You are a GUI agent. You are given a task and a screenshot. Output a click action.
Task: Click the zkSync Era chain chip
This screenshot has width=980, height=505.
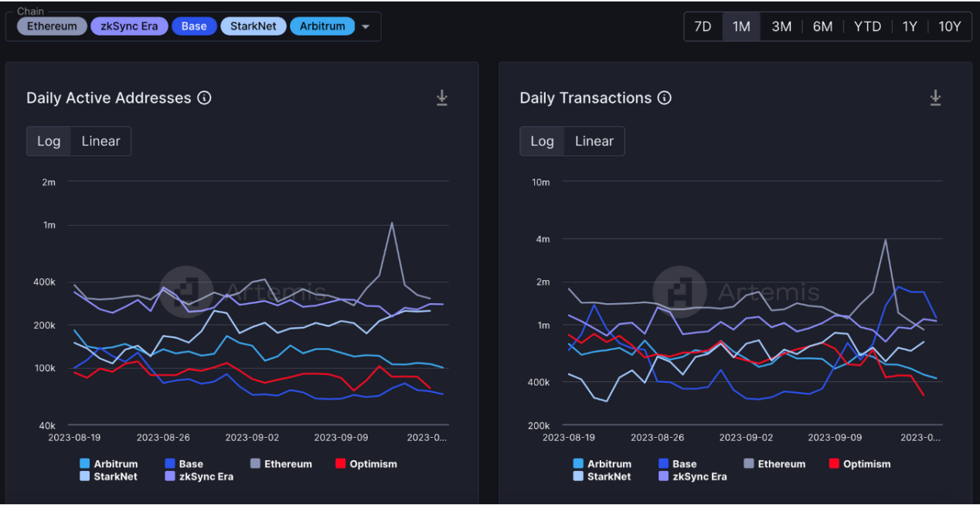(129, 26)
